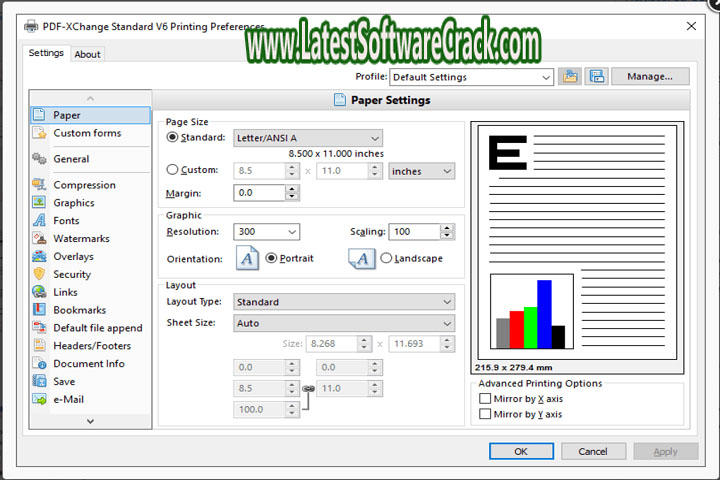Click the load profile folder icon
The image size is (720, 480).
(x=570, y=76)
